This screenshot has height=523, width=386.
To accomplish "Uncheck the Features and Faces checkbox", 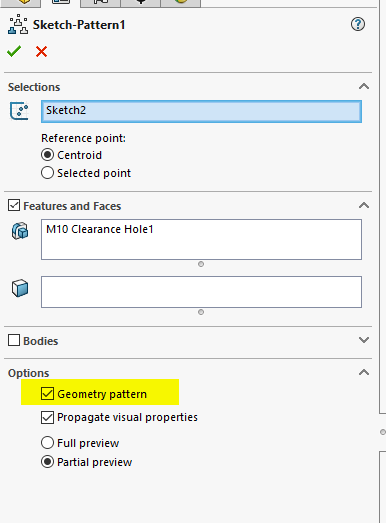I will click(14, 205).
